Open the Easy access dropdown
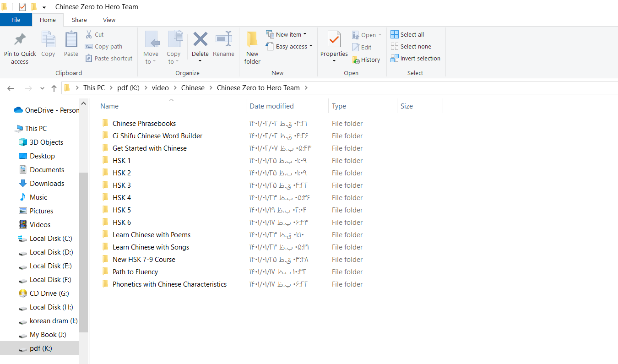This screenshot has height=364, width=618. 289,46
